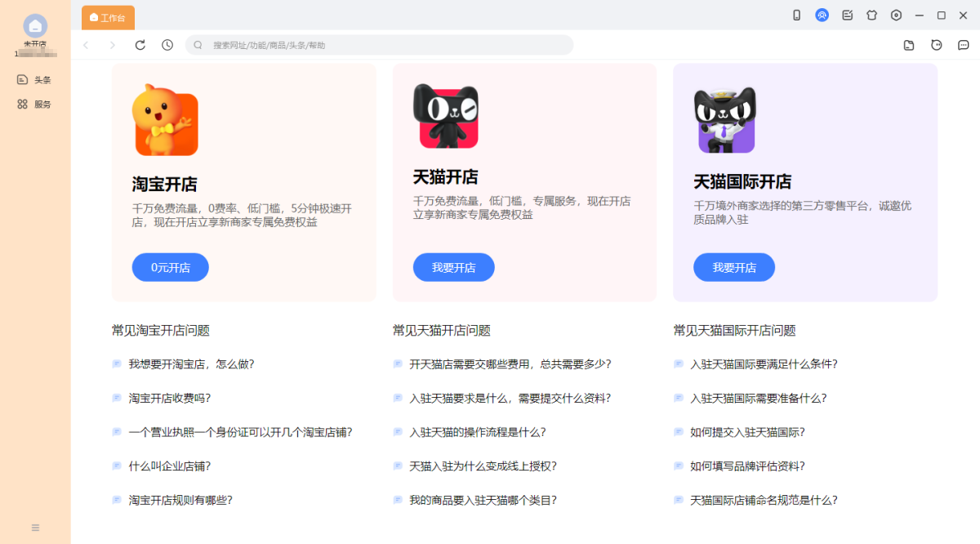The image size is (980, 544).
Task: Open 如何填写品牌评估资料? question link
Action: click(x=746, y=466)
